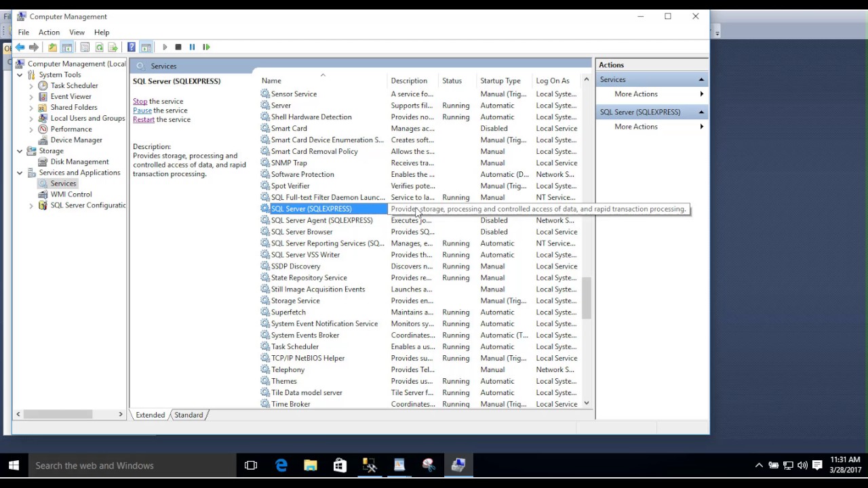Viewport: 868px width, 488px height.
Task: Collapse the System Tools tree node
Action: (20, 75)
